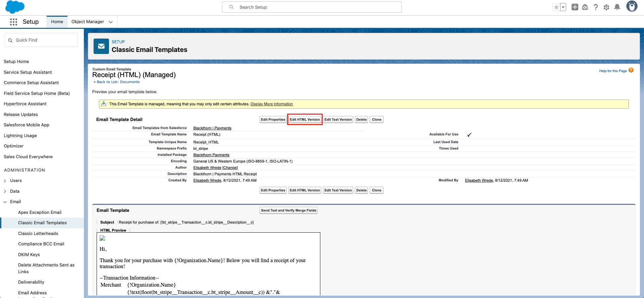Click the Quick Find magnifier icon
The width and height of the screenshot is (644, 298).
pos(10,40)
